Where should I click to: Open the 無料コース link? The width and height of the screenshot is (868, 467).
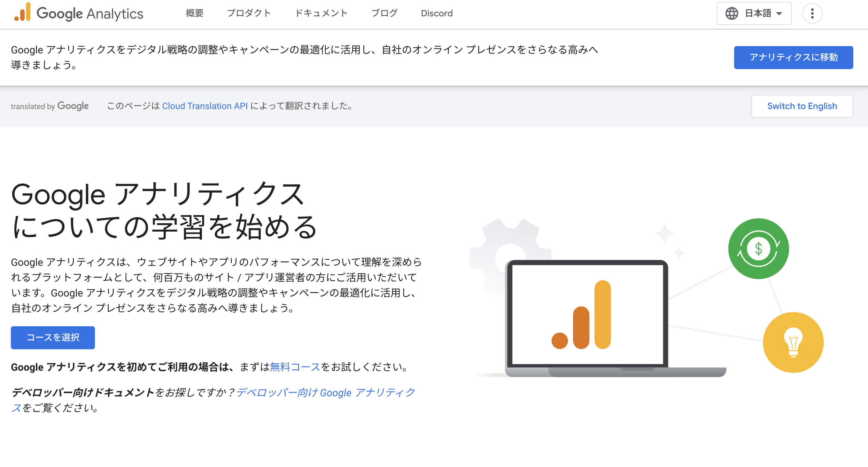295,367
